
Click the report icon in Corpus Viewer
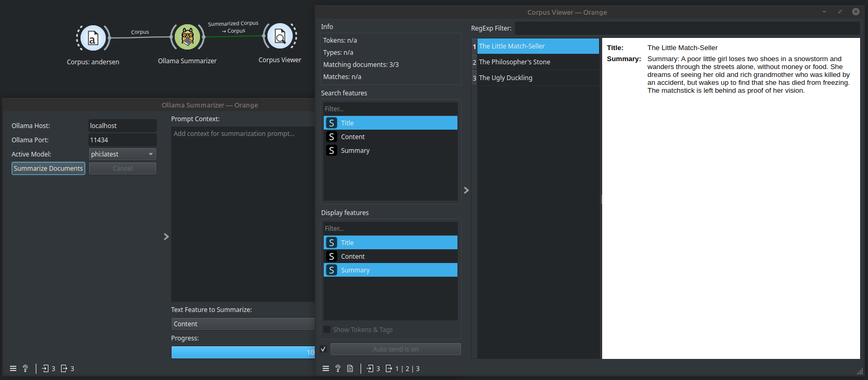[x=350, y=368]
